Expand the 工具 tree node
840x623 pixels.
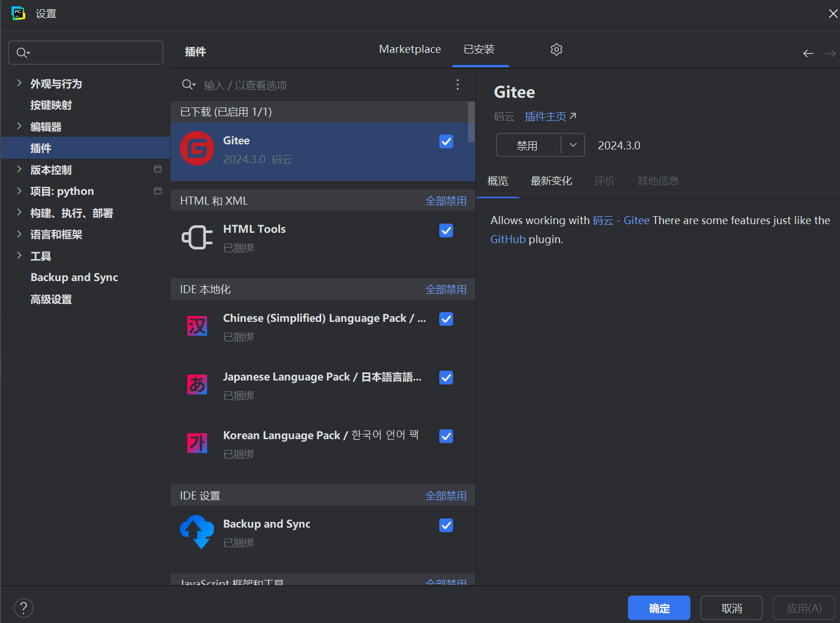[19, 255]
